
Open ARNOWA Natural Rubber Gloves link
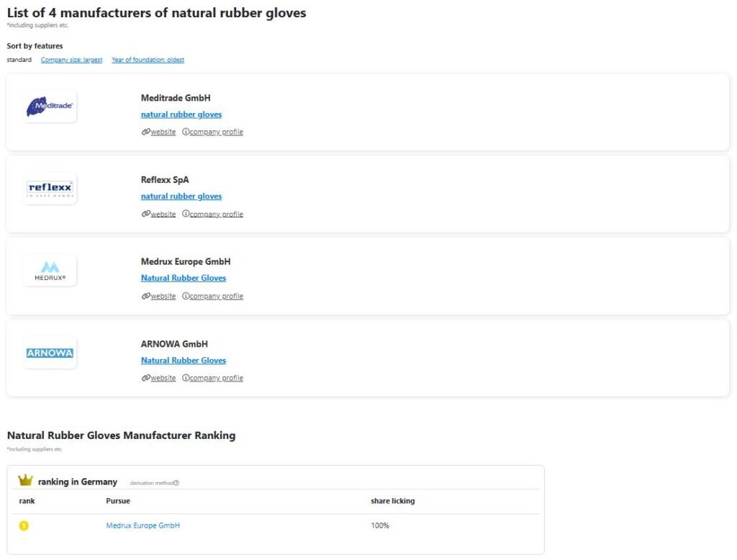184,360
